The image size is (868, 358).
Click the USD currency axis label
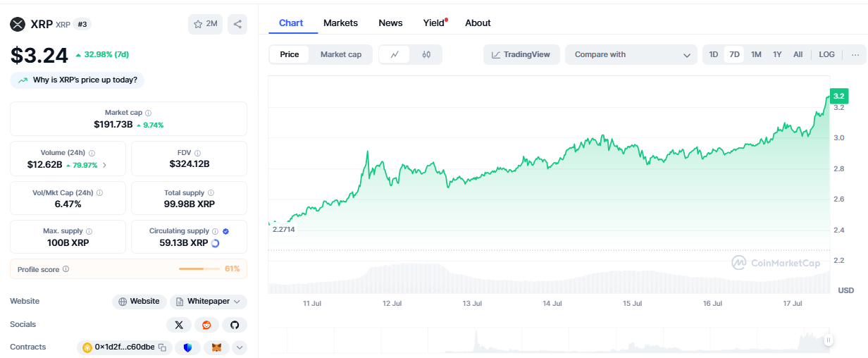(x=845, y=290)
